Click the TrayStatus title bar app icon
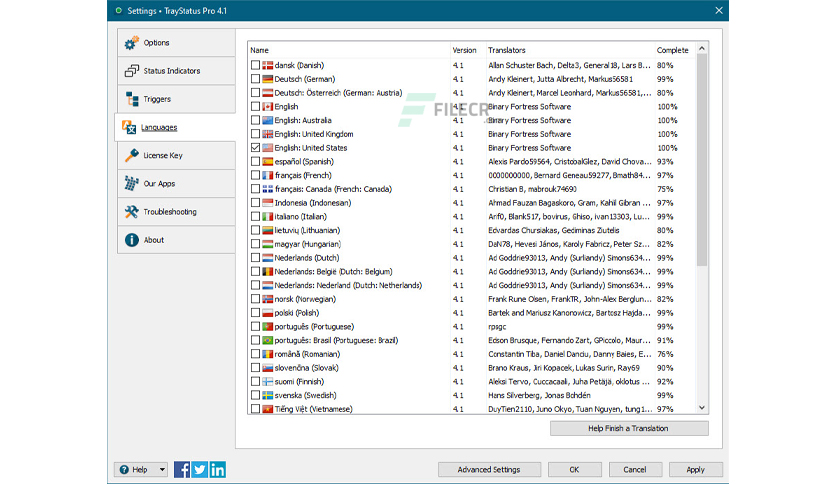 118,11
